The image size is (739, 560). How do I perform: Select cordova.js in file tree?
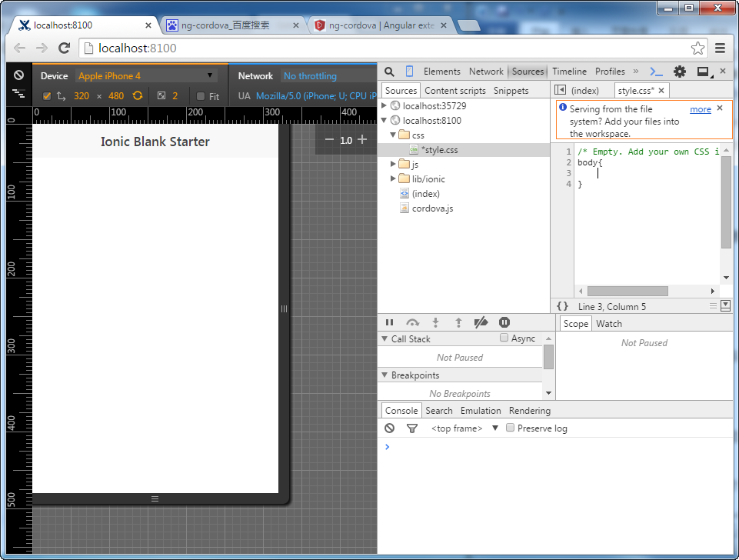point(432,208)
